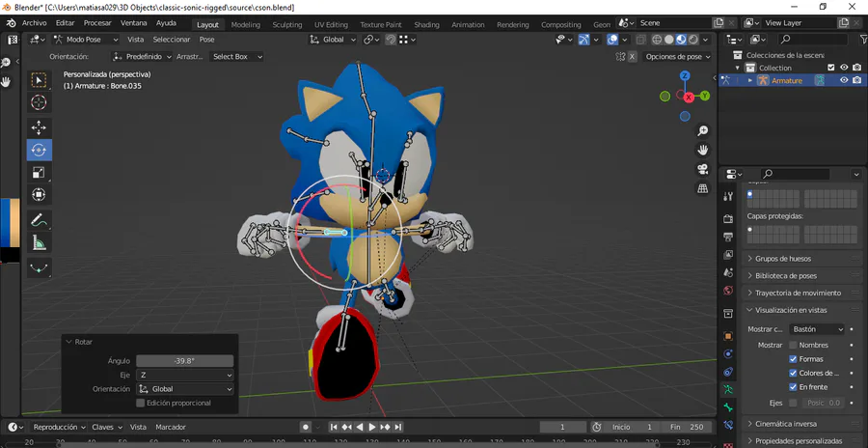Click the pan view hand icon
868x448 pixels.
click(702, 151)
